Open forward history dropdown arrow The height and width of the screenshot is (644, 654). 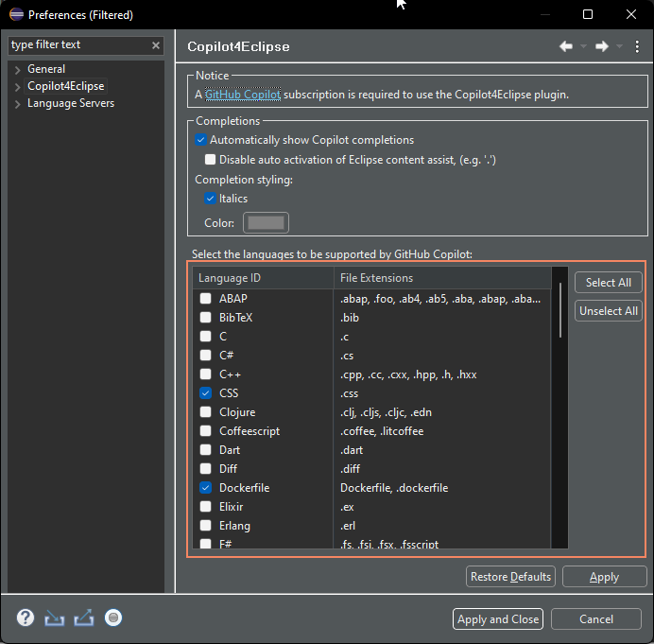click(619, 46)
